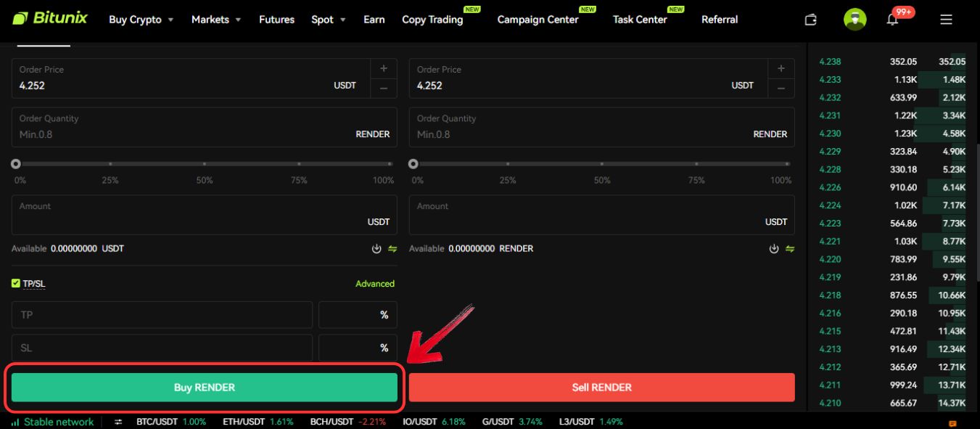Viewport: 980px width, 429px height.
Task: Decrease the sell order price with minus
Action: (x=781, y=89)
